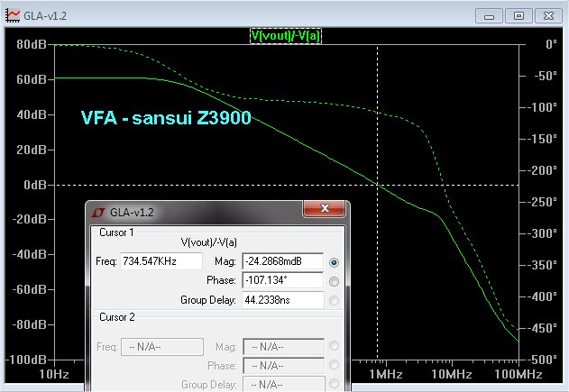
Task: Click the -450° right phase axis label
Action: click(542, 328)
